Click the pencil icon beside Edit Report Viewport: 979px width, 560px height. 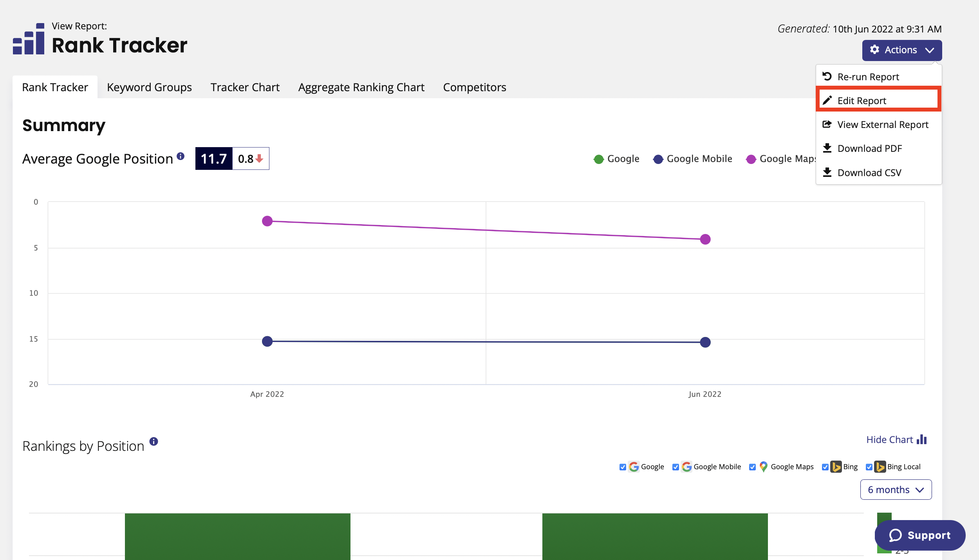827,101
